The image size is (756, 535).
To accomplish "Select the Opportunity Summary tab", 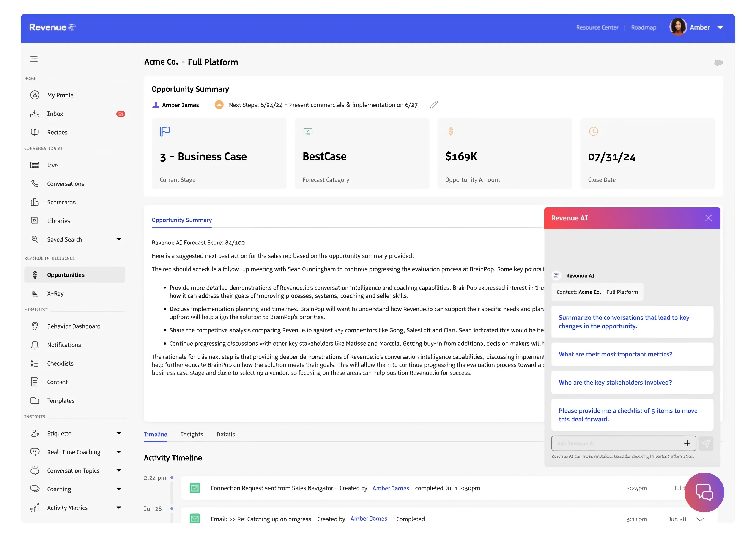I will pyautogui.click(x=182, y=220).
